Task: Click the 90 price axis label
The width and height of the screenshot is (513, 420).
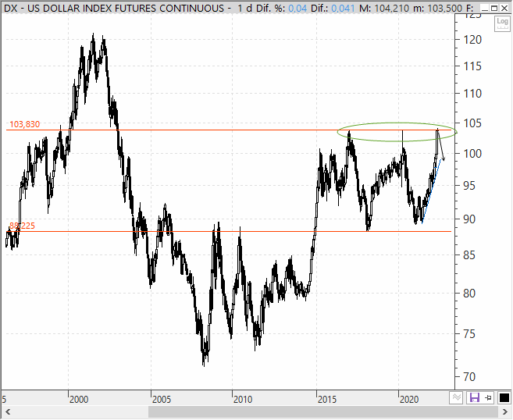Action: pyautogui.click(x=468, y=219)
